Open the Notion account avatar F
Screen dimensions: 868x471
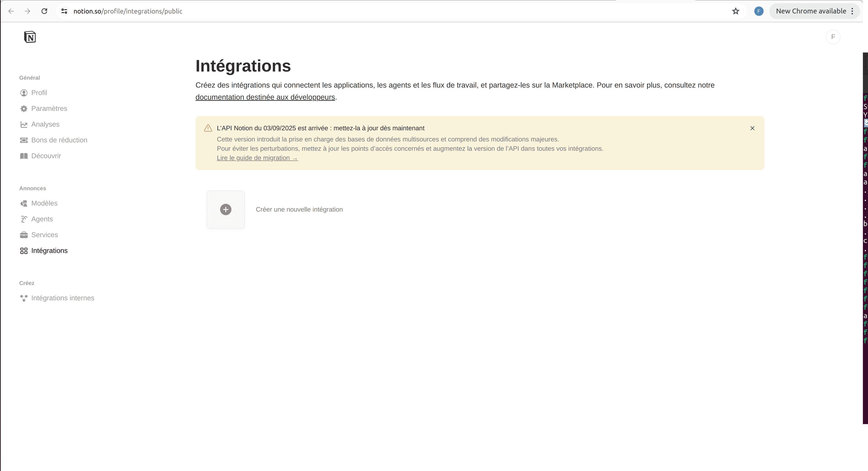[833, 37]
